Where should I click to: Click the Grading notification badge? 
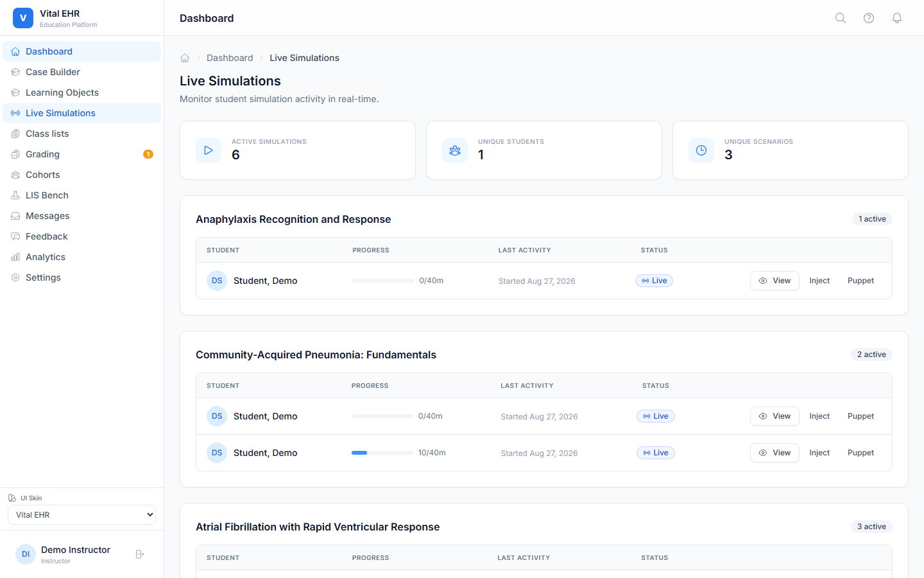point(148,154)
